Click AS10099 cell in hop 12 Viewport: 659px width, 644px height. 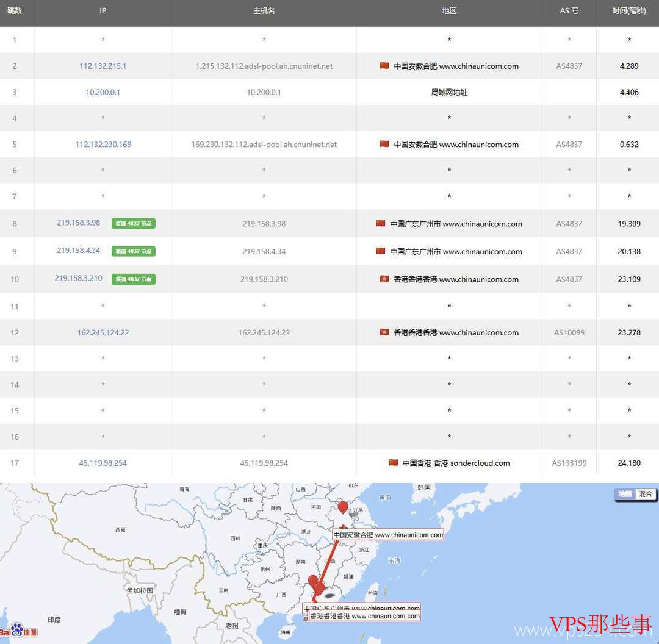pyautogui.click(x=569, y=332)
